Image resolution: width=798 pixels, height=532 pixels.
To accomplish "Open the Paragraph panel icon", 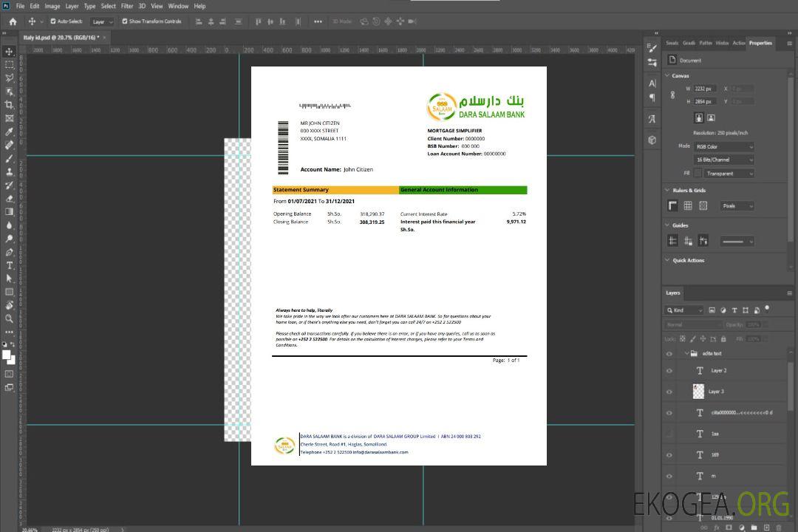I will point(652,98).
